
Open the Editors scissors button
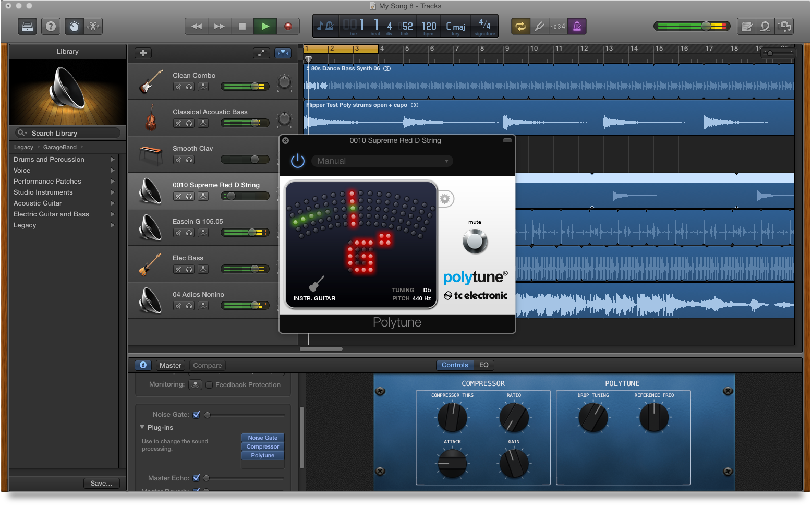click(x=93, y=26)
